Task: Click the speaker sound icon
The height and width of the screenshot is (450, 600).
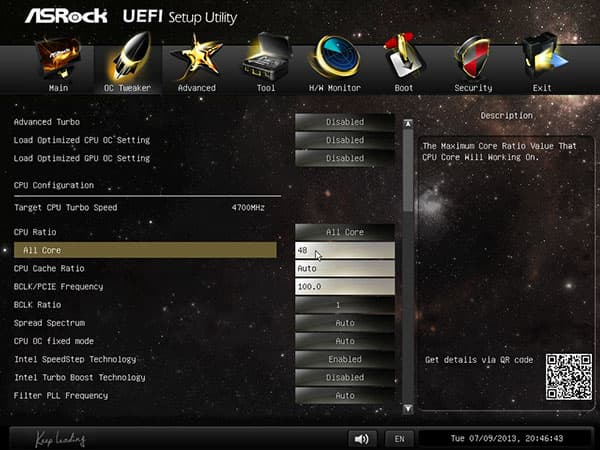Action: coord(362,439)
